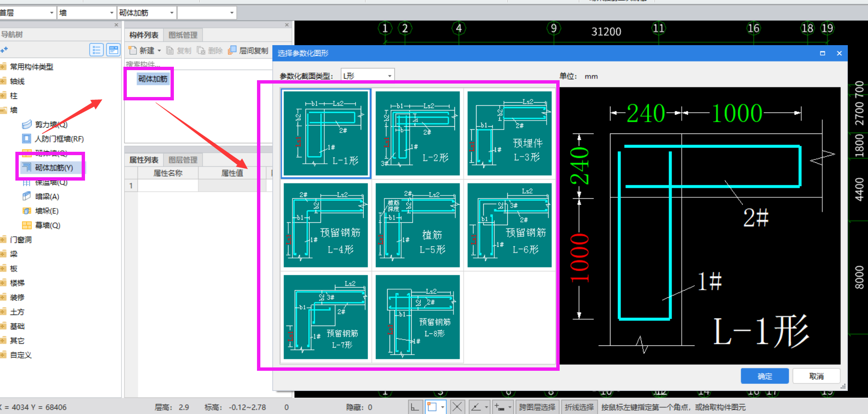Click the 层间复制 inter-floor copy icon
Screen dimensions: 868x414
232,50
